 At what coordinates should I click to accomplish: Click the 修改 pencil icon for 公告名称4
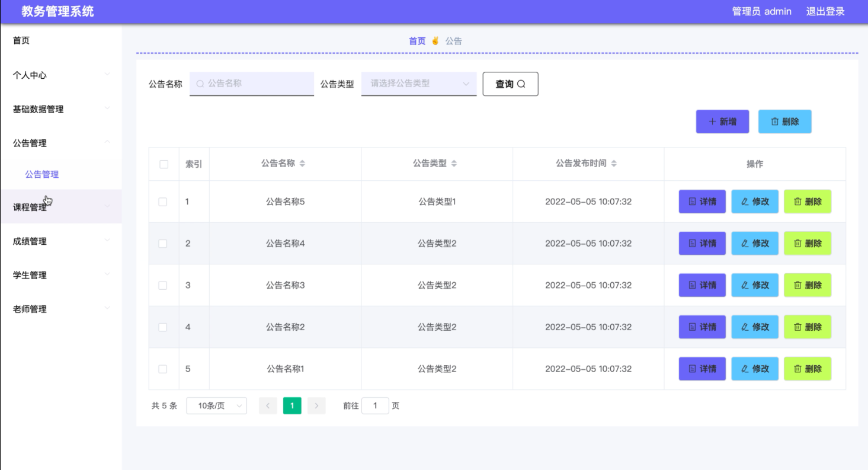pos(745,244)
